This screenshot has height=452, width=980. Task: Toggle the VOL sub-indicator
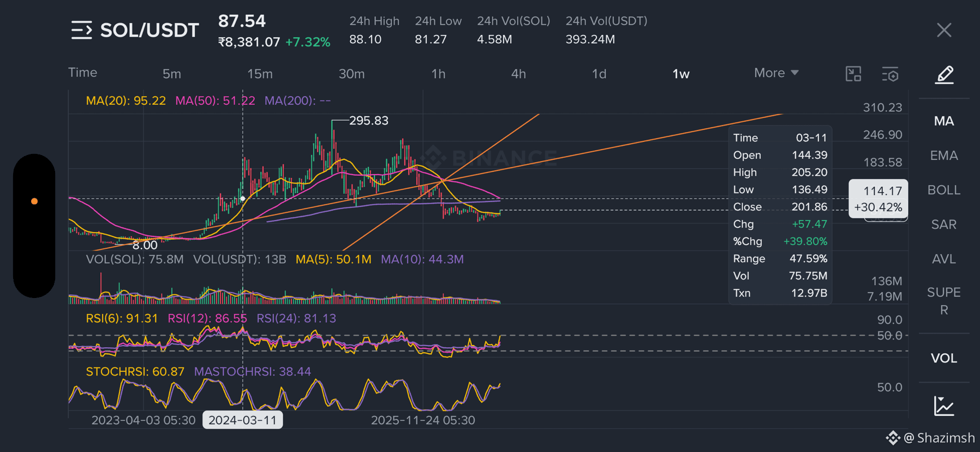pyautogui.click(x=944, y=358)
